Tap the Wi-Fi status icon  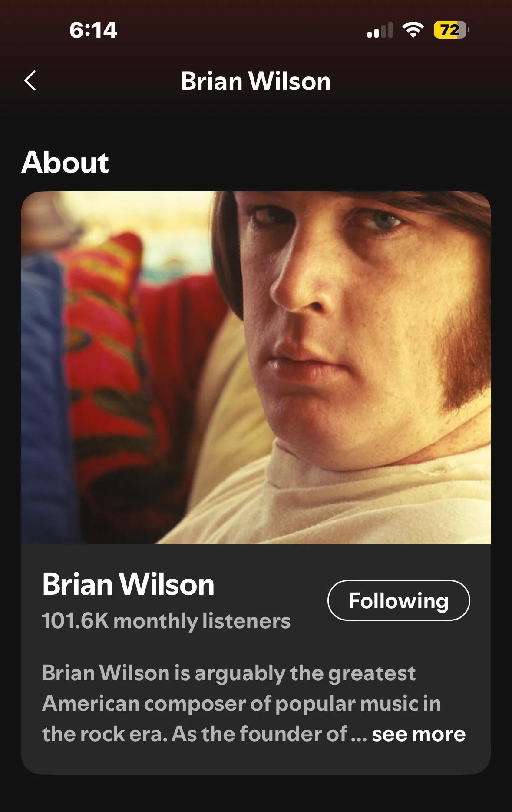point(413,30)
